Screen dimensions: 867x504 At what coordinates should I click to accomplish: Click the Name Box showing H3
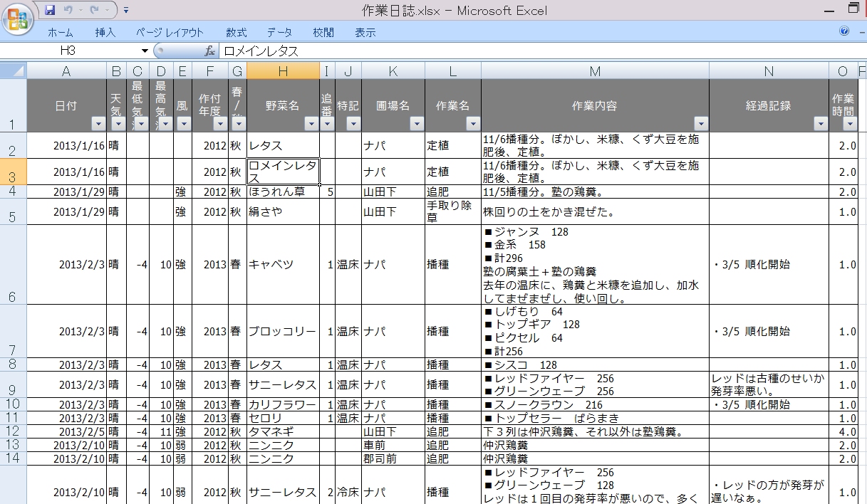pos(68,51)
